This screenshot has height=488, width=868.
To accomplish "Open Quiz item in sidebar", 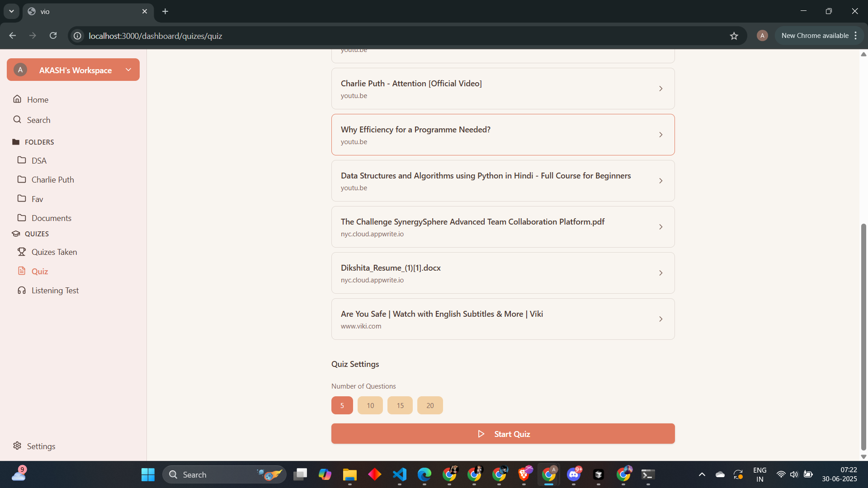I will (x=40, y=271).
